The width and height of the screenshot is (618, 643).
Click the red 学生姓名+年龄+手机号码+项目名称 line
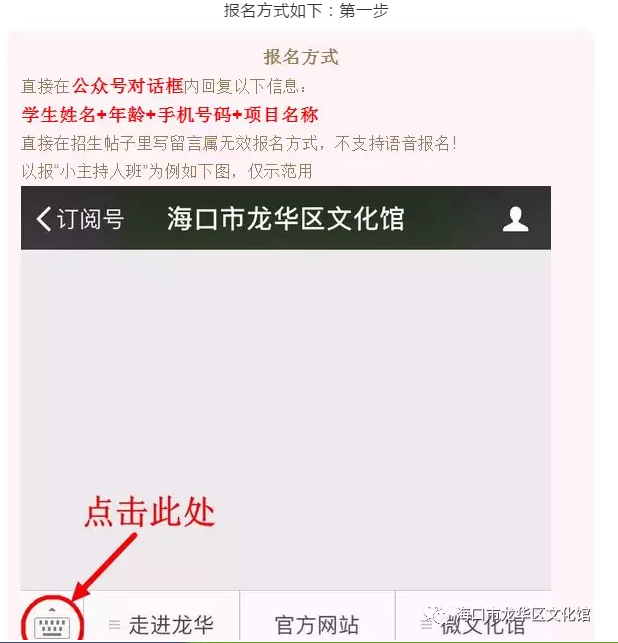170,114
